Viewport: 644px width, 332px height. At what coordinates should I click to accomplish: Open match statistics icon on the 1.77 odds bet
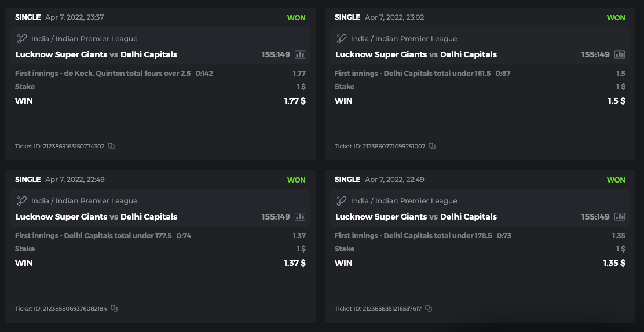pos(300,54)
